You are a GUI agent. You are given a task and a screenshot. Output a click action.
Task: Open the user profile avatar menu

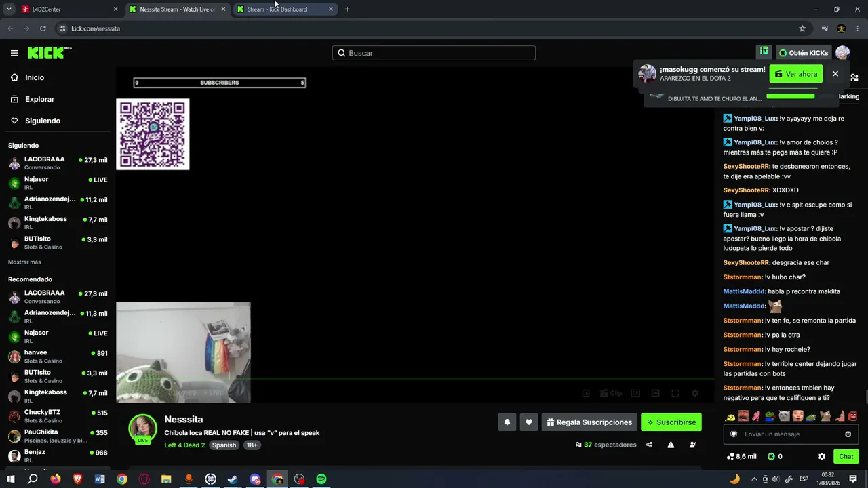pyautogui.click(x=842, y=53)
